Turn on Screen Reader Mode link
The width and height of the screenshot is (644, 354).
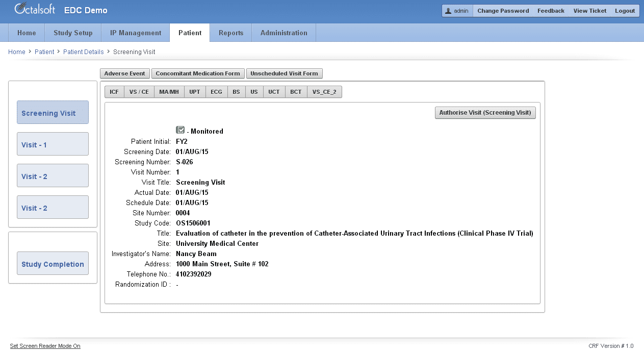tap(45, 346)
